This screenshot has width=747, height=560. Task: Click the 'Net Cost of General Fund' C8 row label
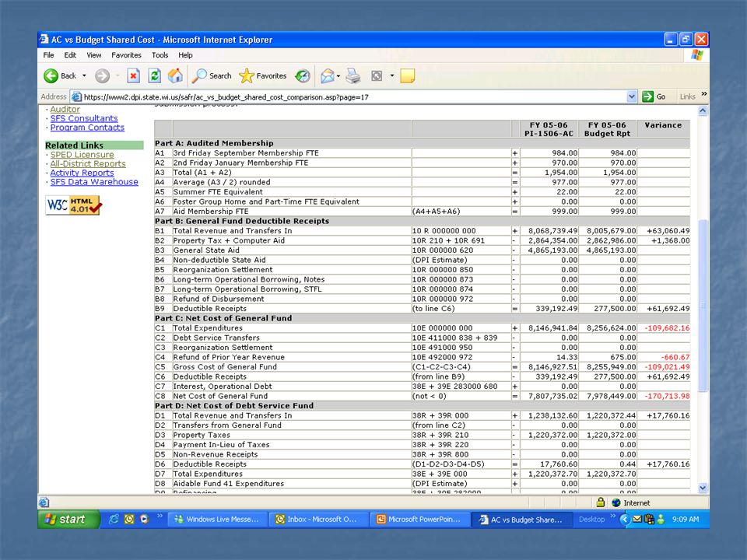[220, 396]
